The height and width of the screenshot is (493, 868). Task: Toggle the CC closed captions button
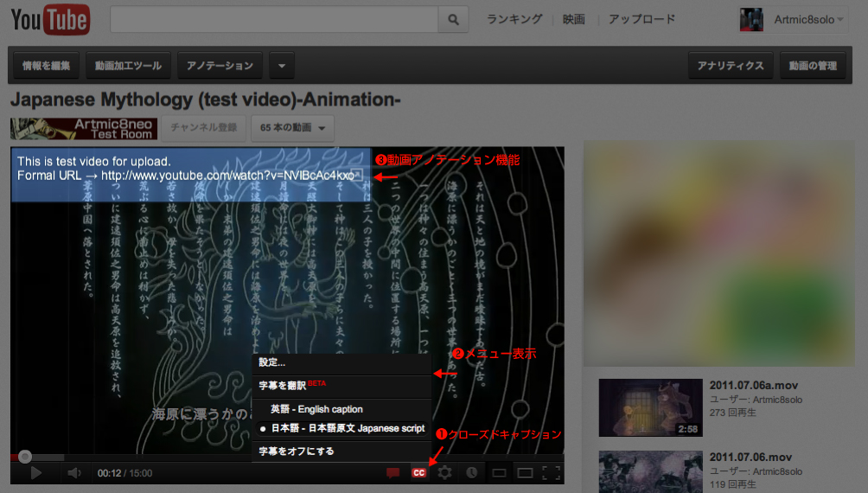tap(419, 472)
